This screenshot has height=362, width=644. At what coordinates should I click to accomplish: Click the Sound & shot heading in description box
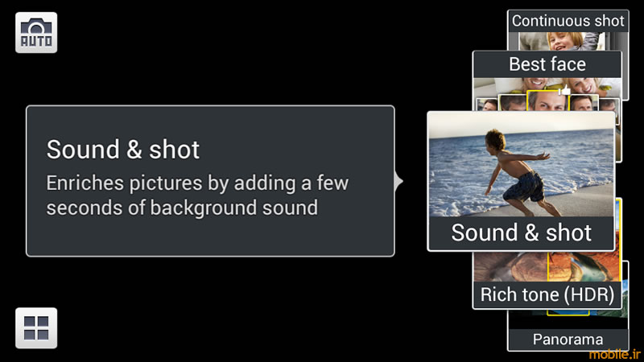click(123, 150)
